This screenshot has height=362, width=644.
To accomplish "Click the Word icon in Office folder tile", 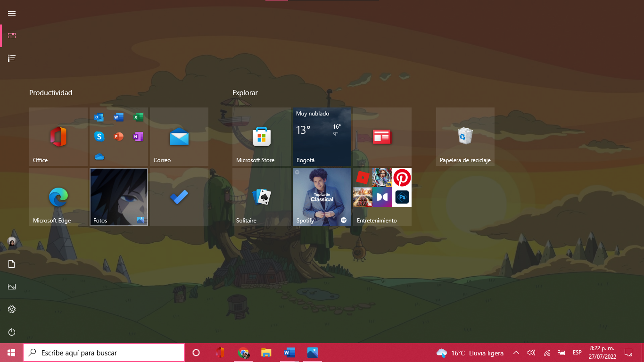I will 119,117.
